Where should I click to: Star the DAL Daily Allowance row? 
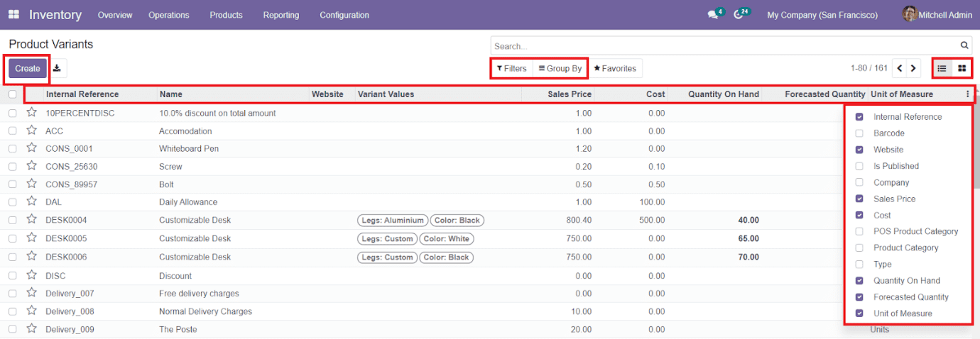31,201
